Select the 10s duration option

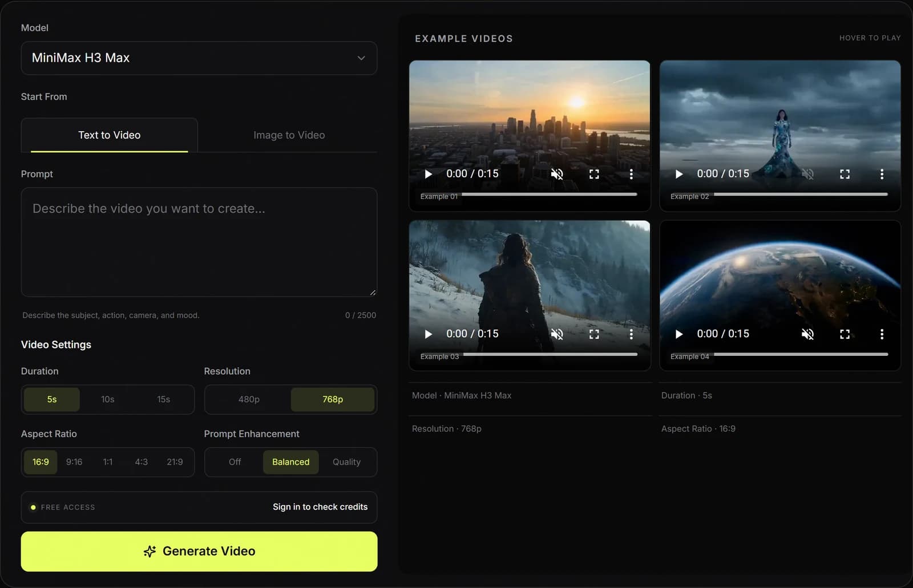(x=108, y=399)
